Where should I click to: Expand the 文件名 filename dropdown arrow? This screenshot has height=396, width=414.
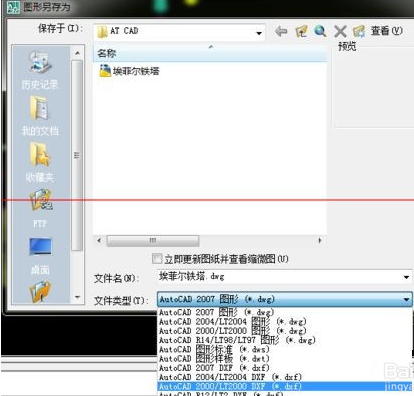[x=406, y=277]
